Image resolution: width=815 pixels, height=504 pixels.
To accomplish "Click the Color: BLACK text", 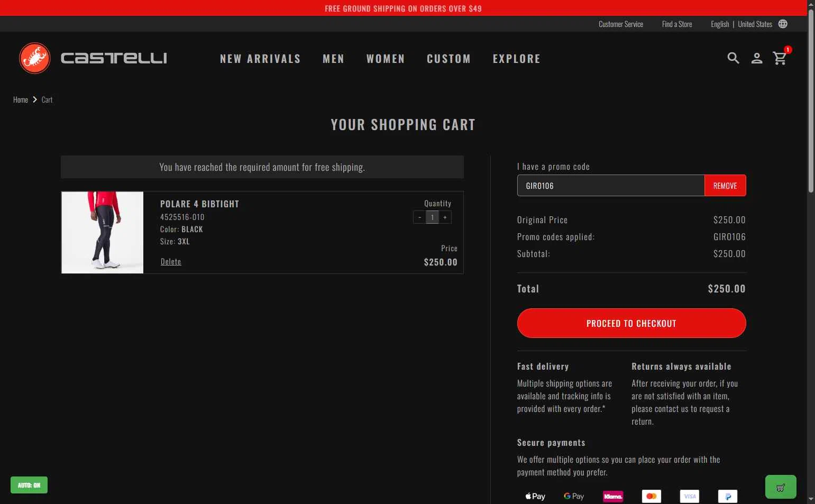I will [181, 230].
